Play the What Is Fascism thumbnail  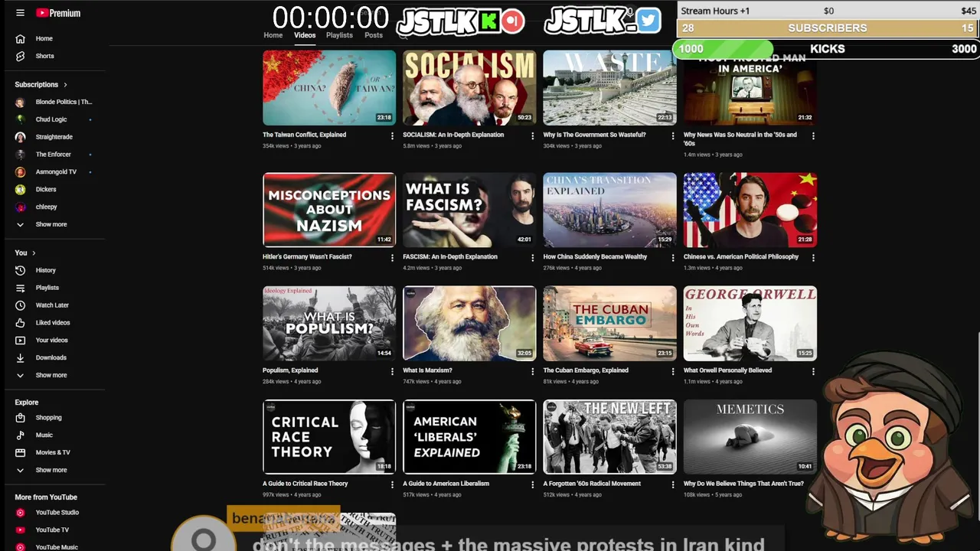coord(469,210)
